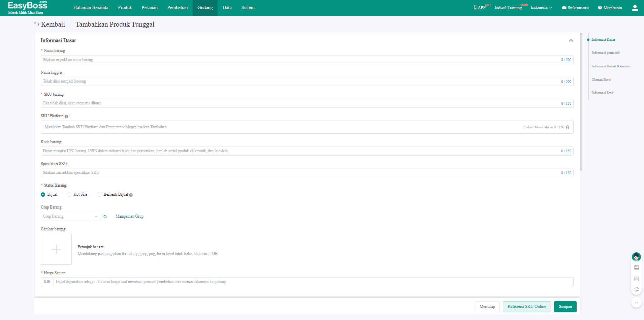The height and width of the screenshot is (320, 644).
Task: Click the Berhenti Dijual help icon
Action: [x=131, y=195]
